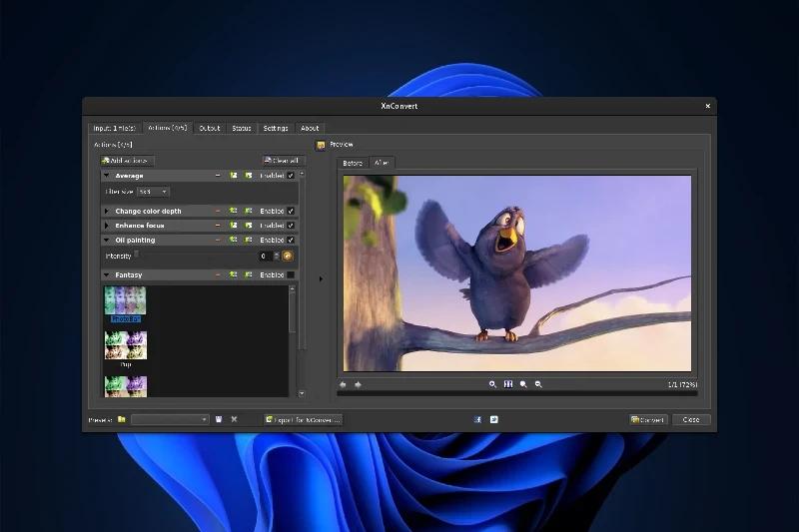Image resolution: width=799 pixels, height=532 pixels.
Task: Click the Oil painting intensity slider handle
Action: 137,254
